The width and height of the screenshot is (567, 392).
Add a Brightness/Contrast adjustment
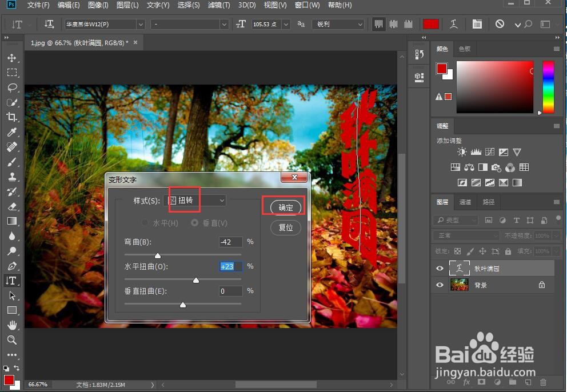(x=462, y=152)
